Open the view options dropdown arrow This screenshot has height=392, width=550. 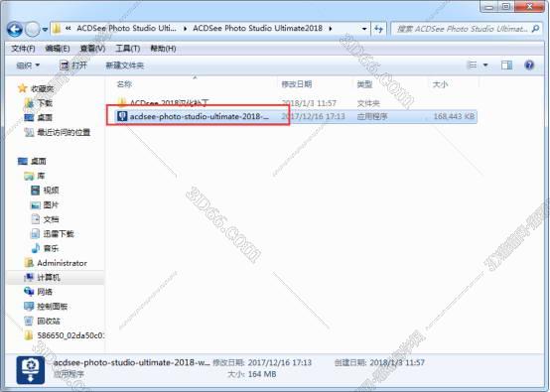click(x=485, y=65)
